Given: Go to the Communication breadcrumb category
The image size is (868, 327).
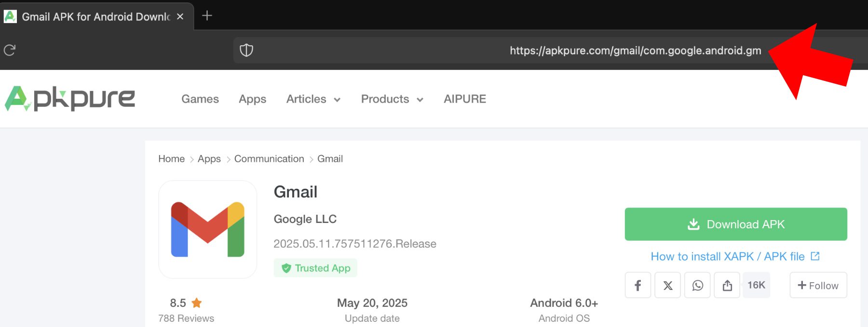Looking at the screenshot, I should pos(269,159).
